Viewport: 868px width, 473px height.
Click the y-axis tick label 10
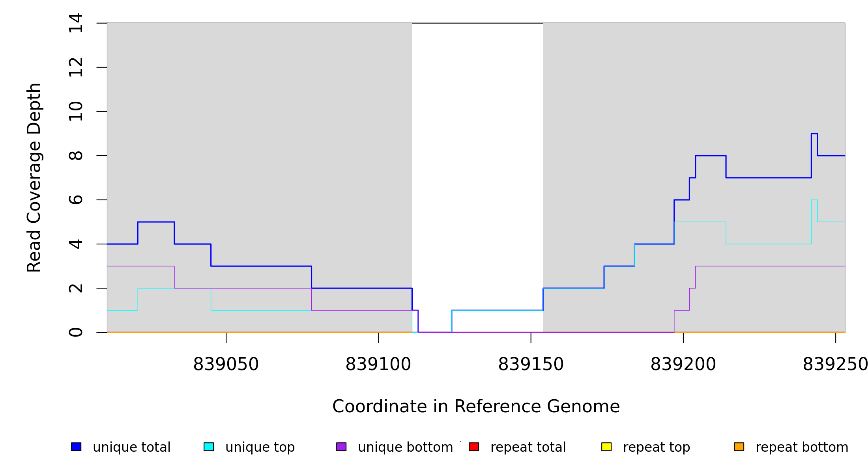[x=76, y=111]
